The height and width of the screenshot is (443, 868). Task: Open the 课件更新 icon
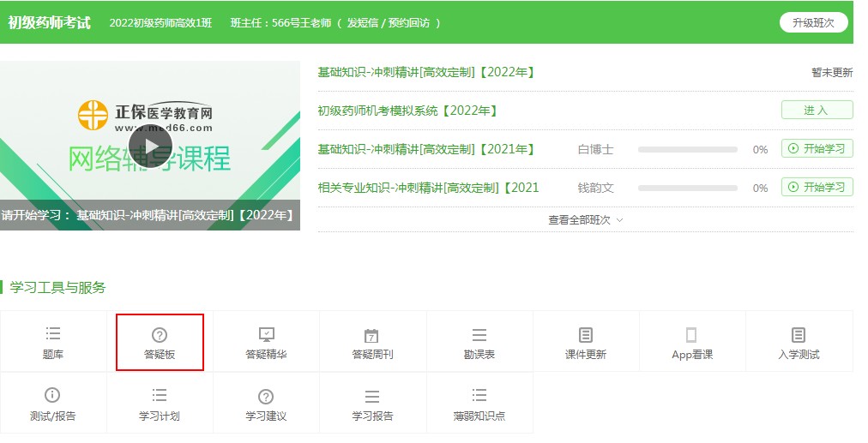(x=585, y=334)
